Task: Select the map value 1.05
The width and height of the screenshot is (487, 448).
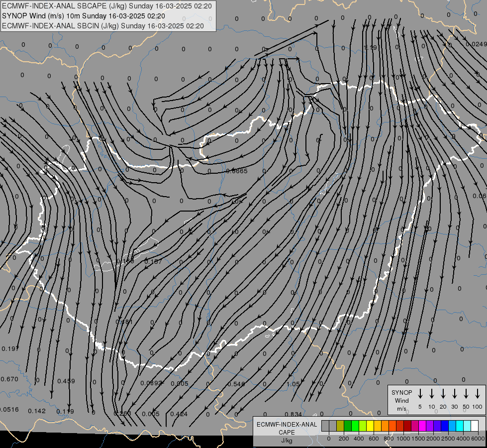Action: click(293, 384)
